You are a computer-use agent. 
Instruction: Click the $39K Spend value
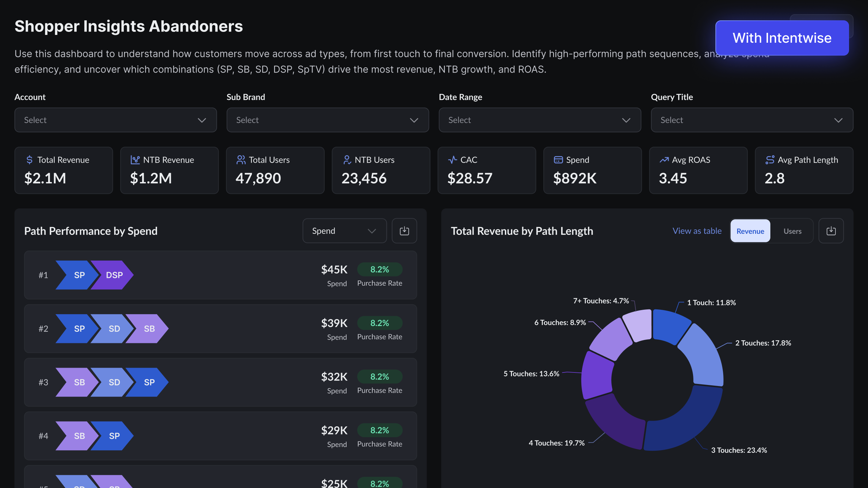click(334, 323)
